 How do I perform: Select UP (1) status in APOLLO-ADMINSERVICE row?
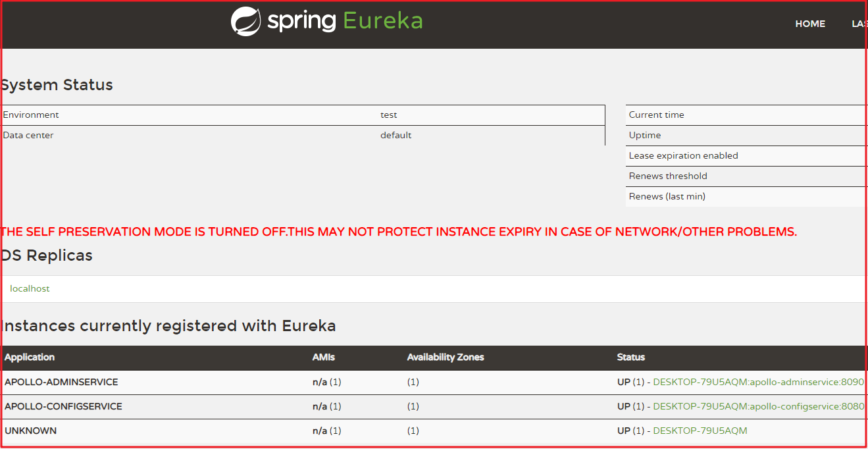630,382
